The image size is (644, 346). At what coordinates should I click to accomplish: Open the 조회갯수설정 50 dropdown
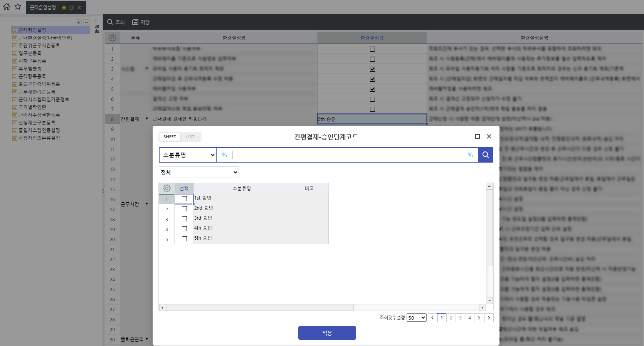416,318
